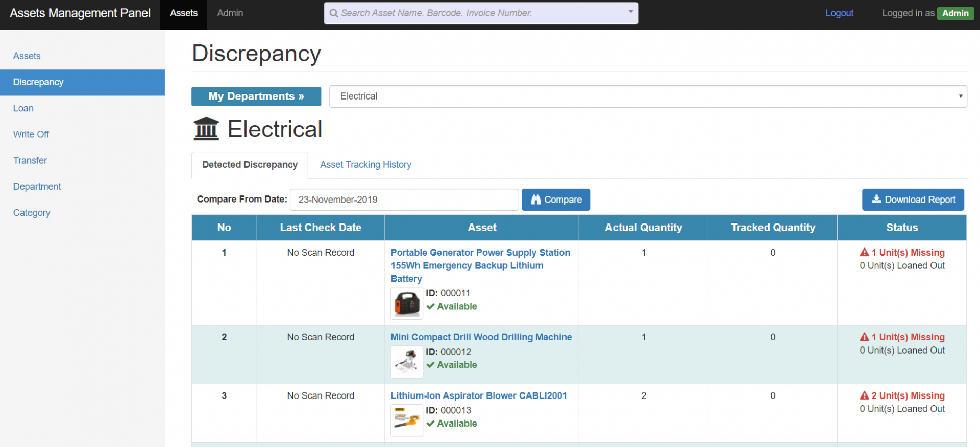Image resolution: width=980 pixels, height=447 pixels.
Task: Click the Compare From Date field
Action: click(x=404, y=200)
